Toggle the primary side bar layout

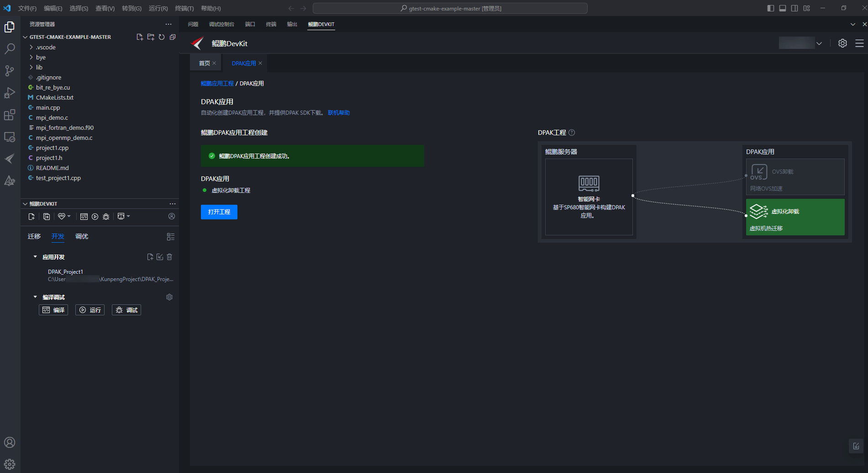tap(771, 8)
